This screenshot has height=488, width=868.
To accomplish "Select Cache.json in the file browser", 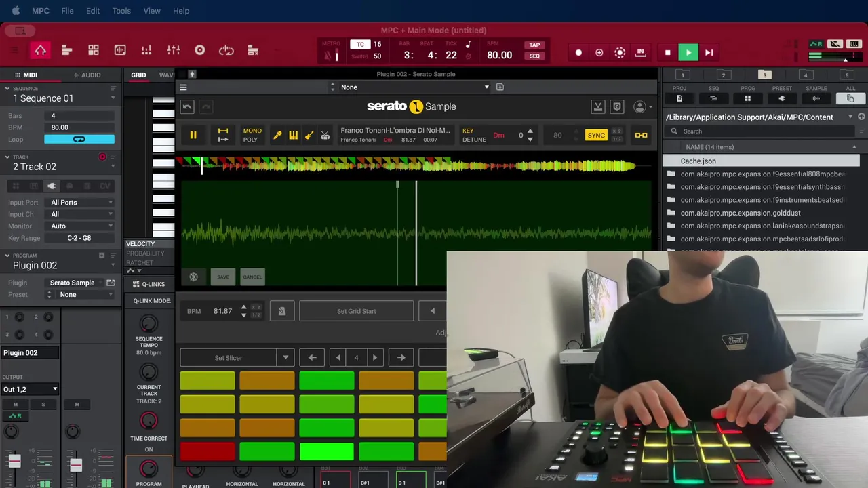I will pos(761,161).
